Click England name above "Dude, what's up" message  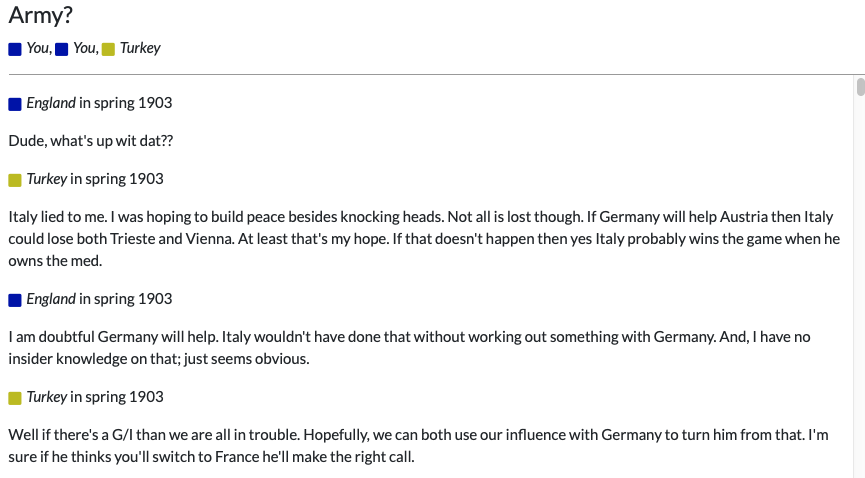[x=51, y=103]
